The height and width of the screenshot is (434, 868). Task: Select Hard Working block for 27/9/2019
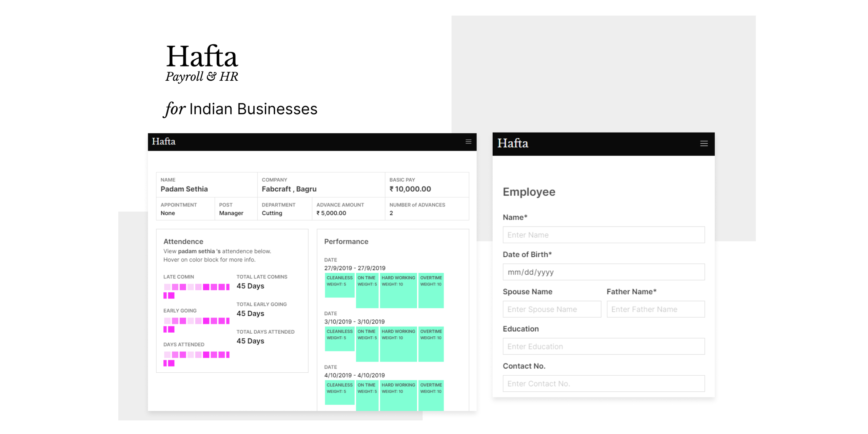coord(398,291)
